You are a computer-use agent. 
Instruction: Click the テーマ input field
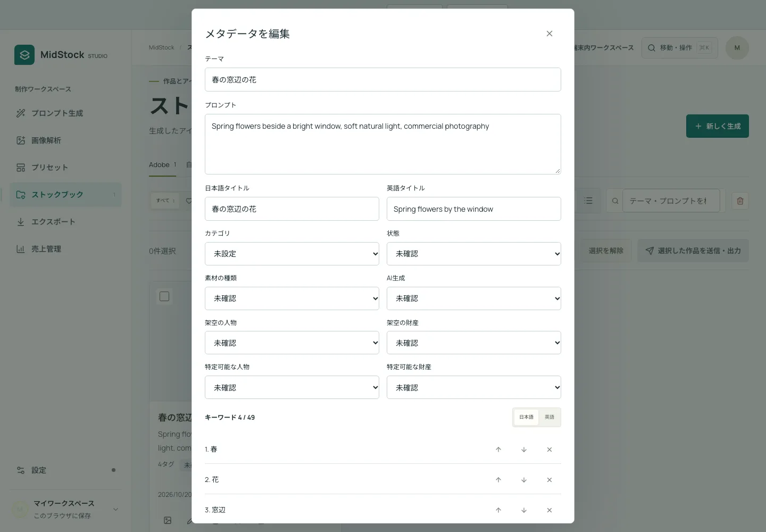coord(383,79)
